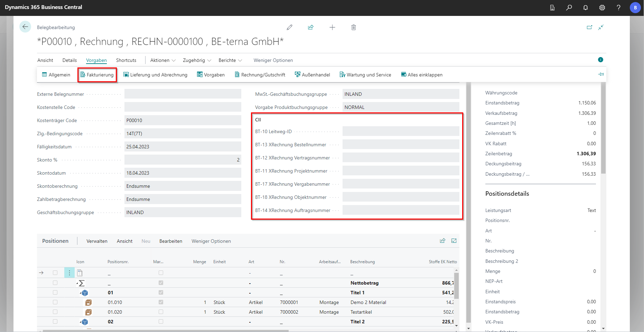Collapse page with diagonal arrows icon

click(601, 27)
